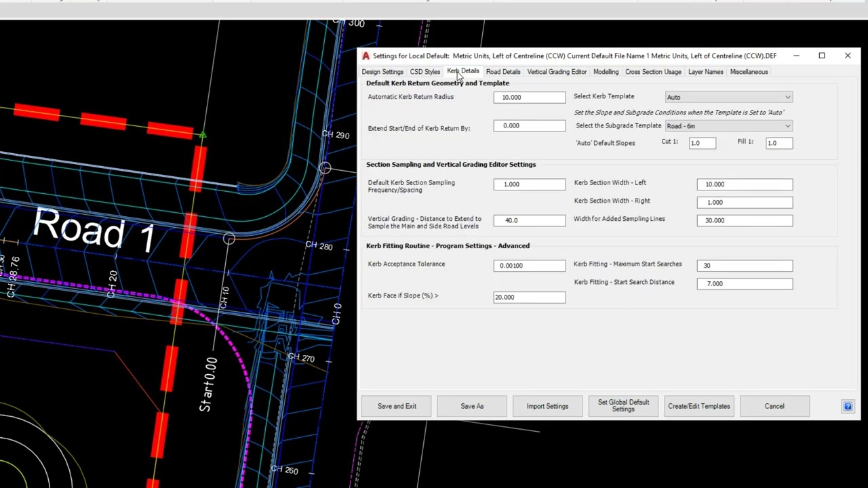Edit the Kerb Face if Slope field

pyautogui.click(x=530, y=297)
